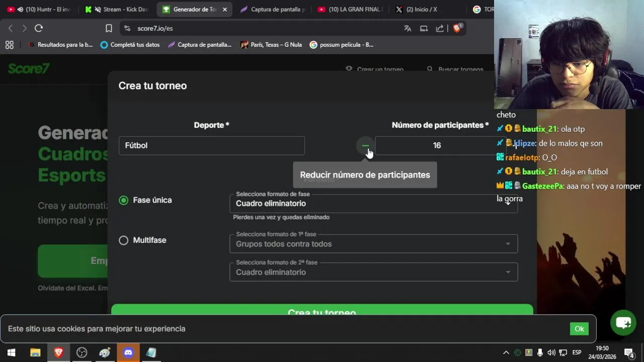Open Discord from the taskbar

tap(128, 352)
